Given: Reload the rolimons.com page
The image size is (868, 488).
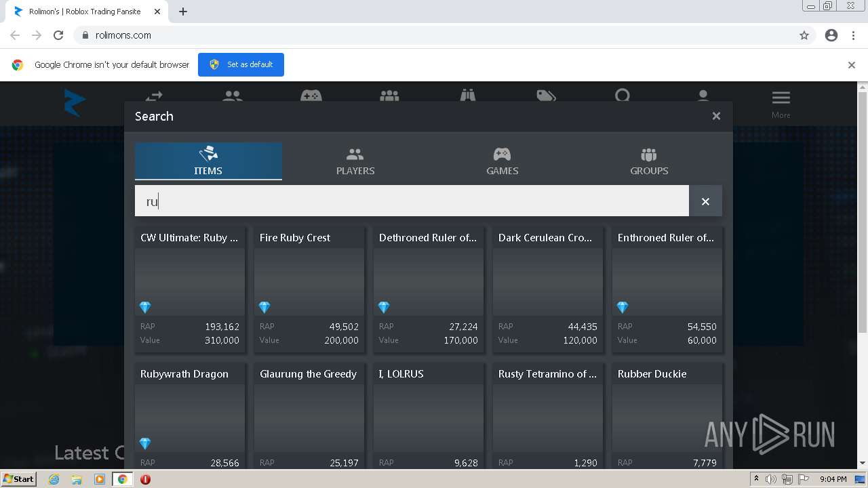Looking at the screenshot, I should [x=58, y=35].
